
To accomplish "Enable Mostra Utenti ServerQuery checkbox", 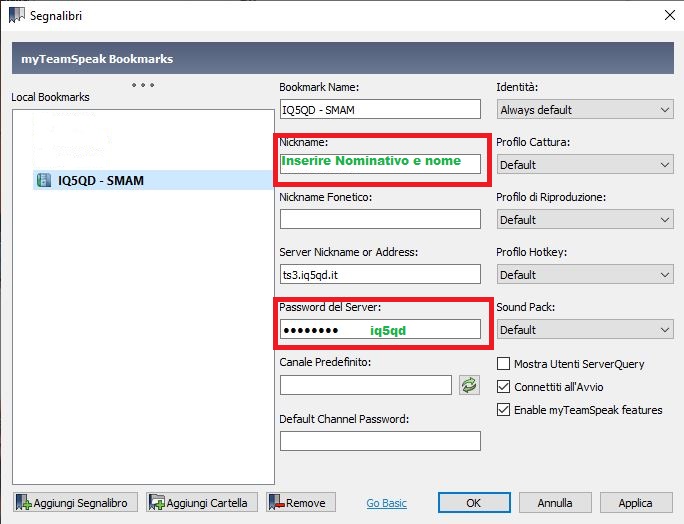I will (x=503, y=364).
